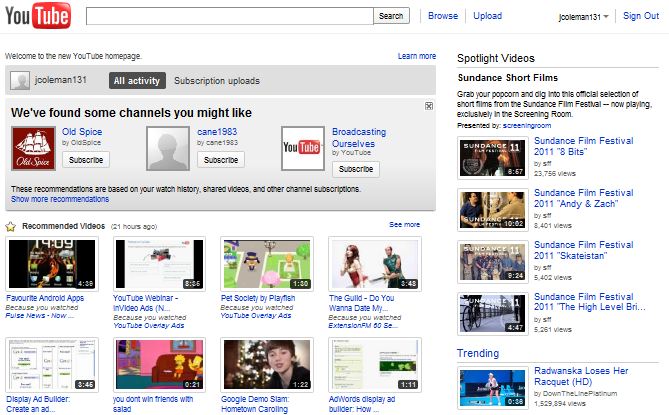This screenshot has width=669, height=415.
Task: Click the Learn more link
Action: [417, 56]
